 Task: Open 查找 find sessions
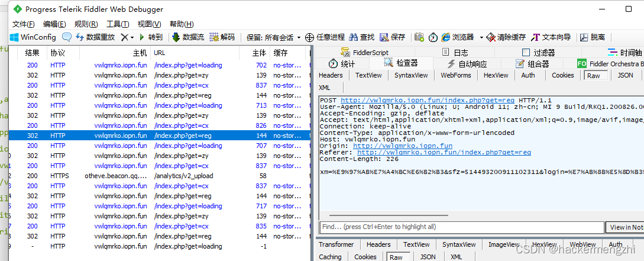coord(362,37)
